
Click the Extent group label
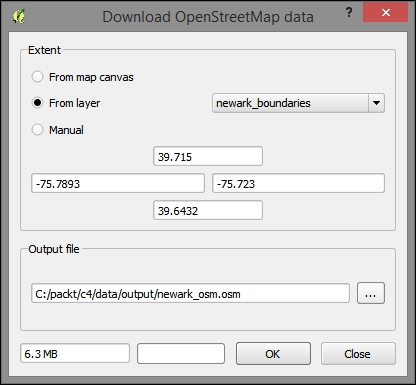pyautogui.click(x=44, y=50)
